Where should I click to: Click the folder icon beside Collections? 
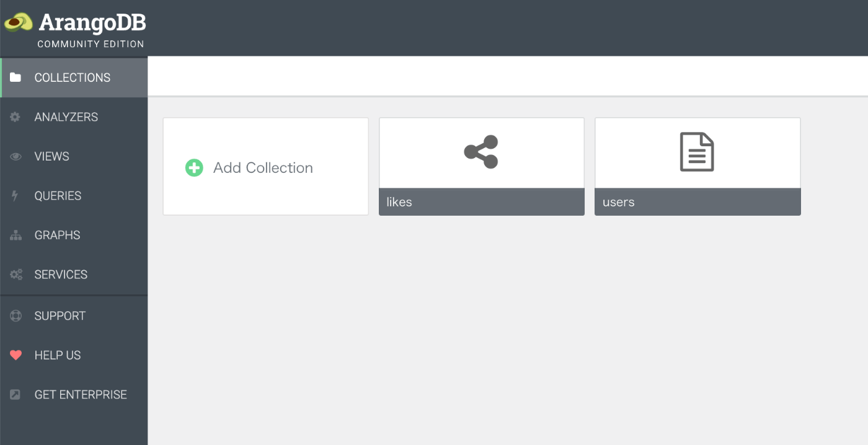[x=15, y=77]
